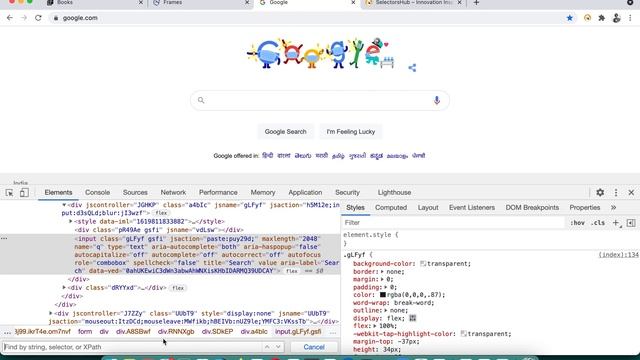Screen dimensions: 640x360
Task: Open the webkit-tap-highlight-color swatch
Action: (464, 333)
